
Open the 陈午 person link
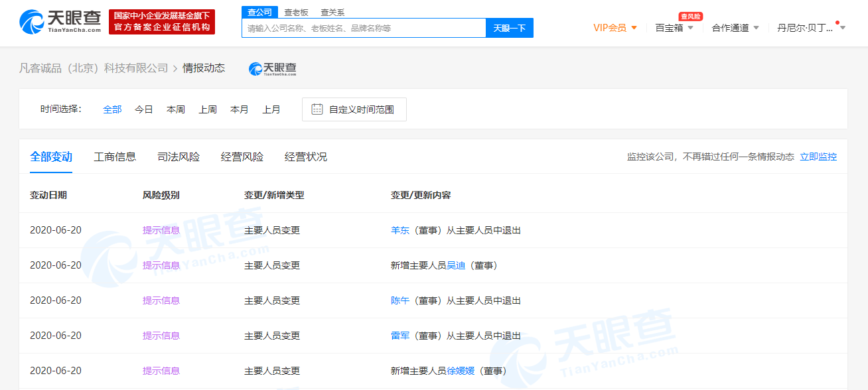(400, 300)
